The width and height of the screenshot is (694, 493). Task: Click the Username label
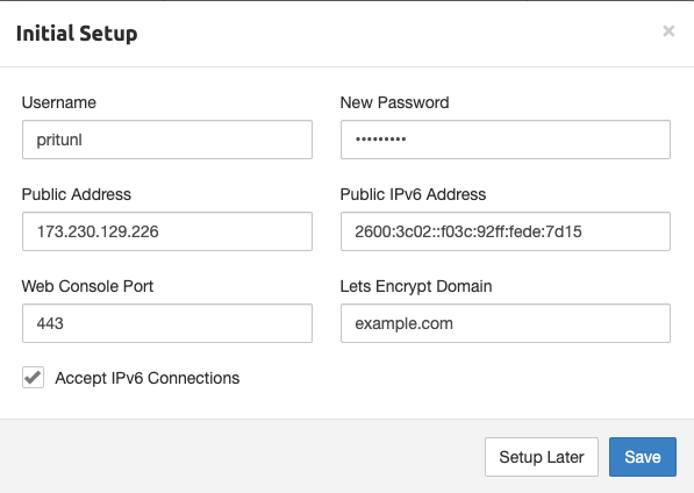click(59, 102)
